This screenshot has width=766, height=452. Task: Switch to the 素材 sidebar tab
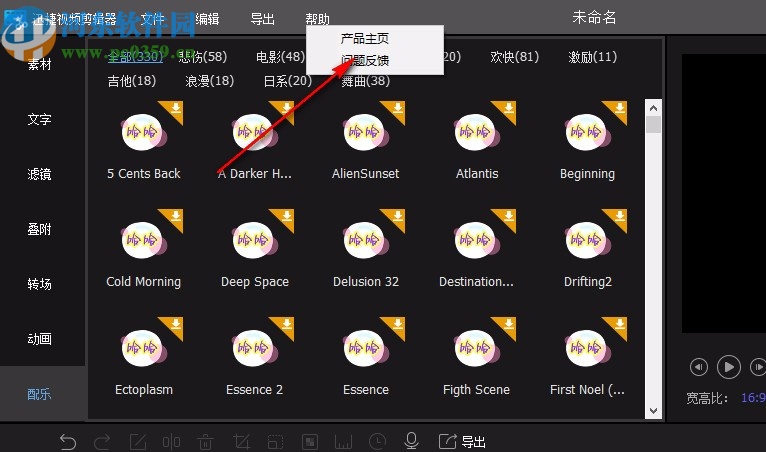[40, 64]
